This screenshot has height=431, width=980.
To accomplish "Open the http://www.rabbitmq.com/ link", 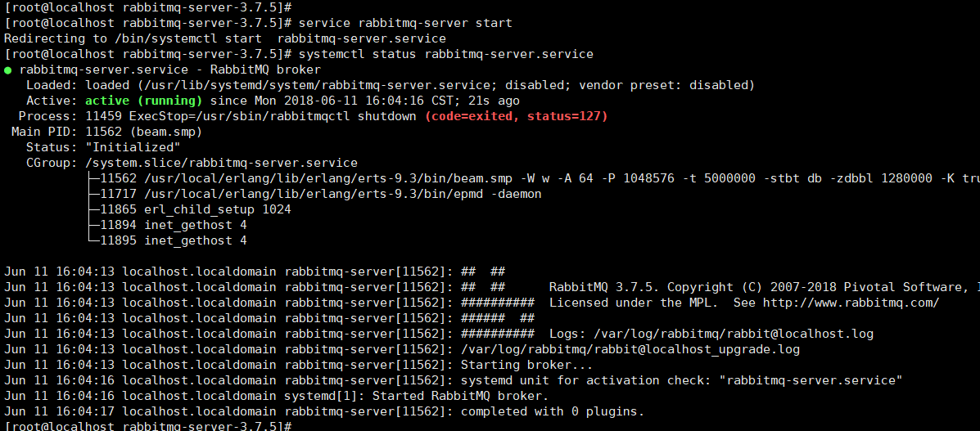I will point(851,303).
